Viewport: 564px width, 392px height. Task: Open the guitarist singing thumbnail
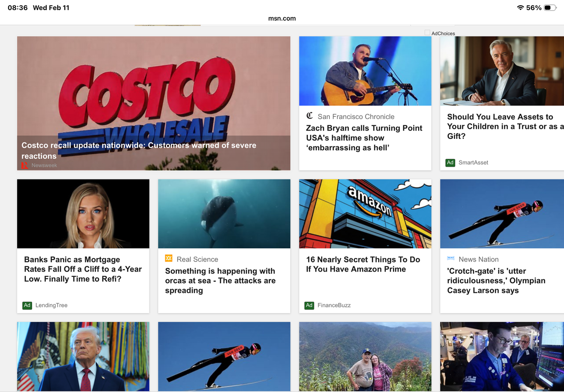coord(365,71)
